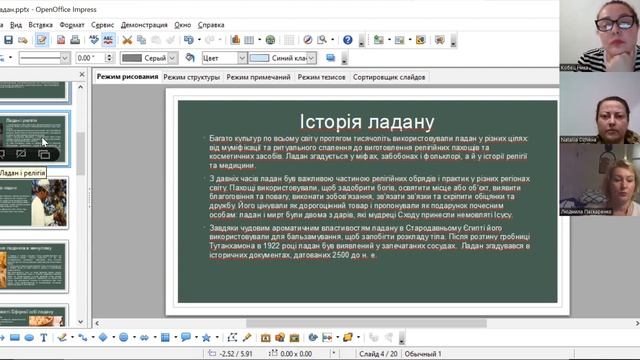
Task: Choose the Callouts speech bubble tool
Action: (186, 338)
